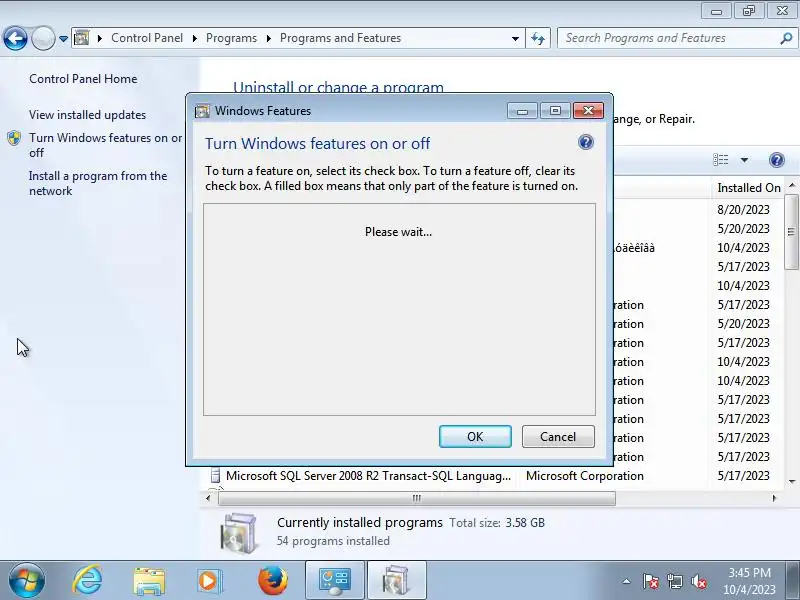Open the view options dropdown arrow
The width and height of the screenshot is (800, 600).
pyautogui.click(x=744, y=160)
